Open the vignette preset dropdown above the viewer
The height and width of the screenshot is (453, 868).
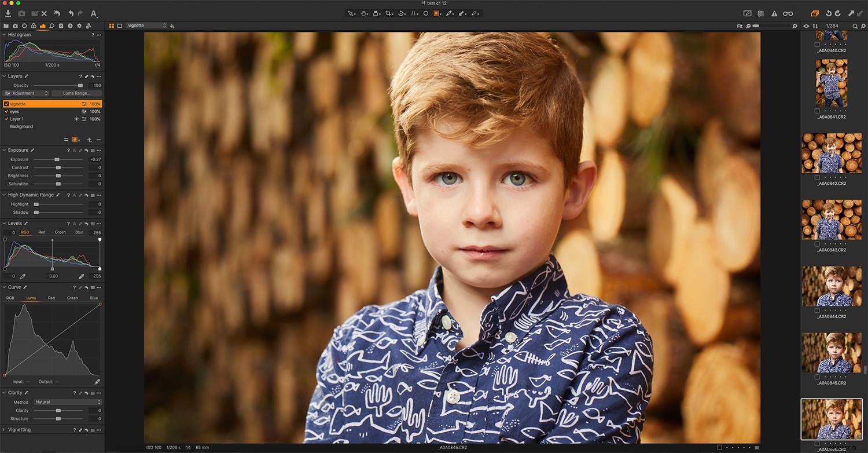[x=146, y=25]
